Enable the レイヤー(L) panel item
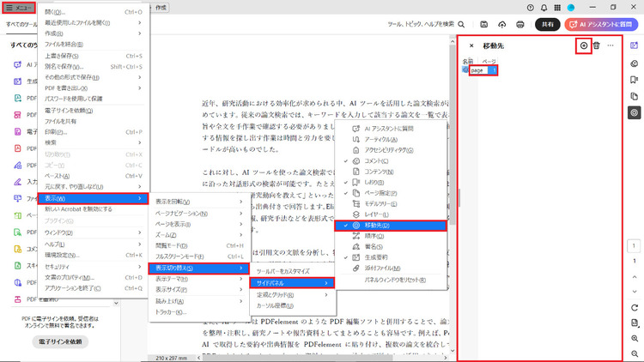Screen dimensions: 644x362 tap(391, 214)
